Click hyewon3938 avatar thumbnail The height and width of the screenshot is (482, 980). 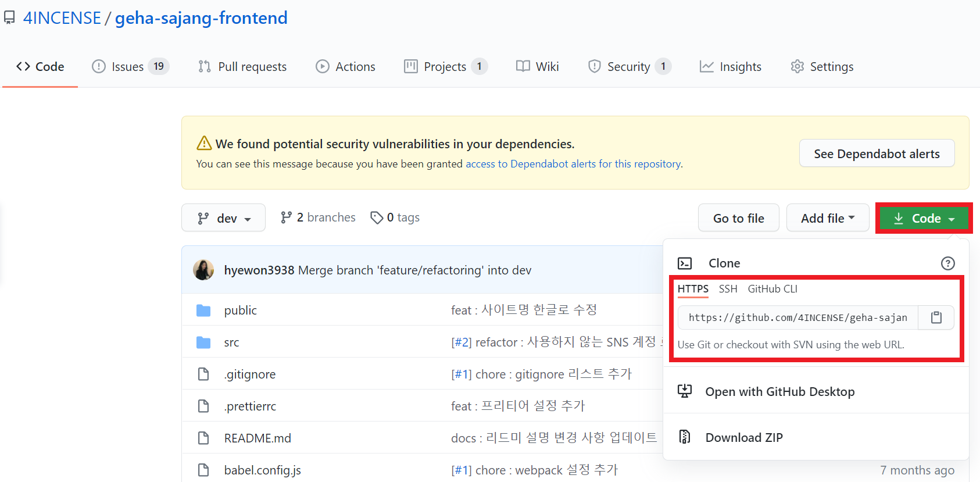pos(203,270)
